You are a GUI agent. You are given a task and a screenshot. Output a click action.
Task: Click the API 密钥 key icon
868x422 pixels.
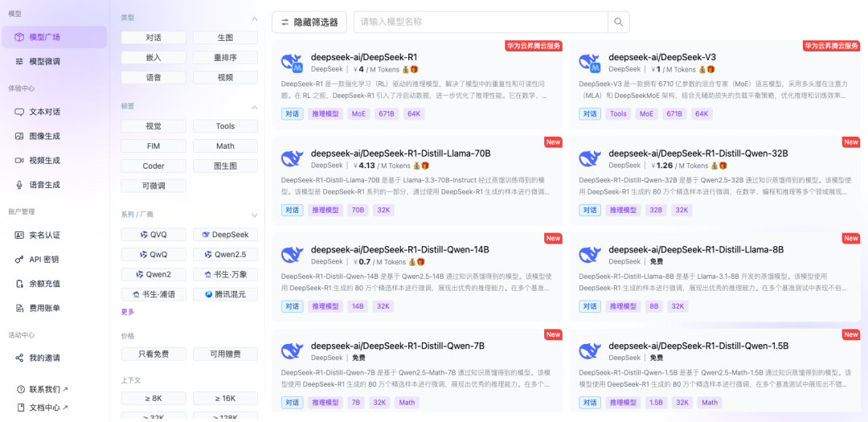coord(19,259)
